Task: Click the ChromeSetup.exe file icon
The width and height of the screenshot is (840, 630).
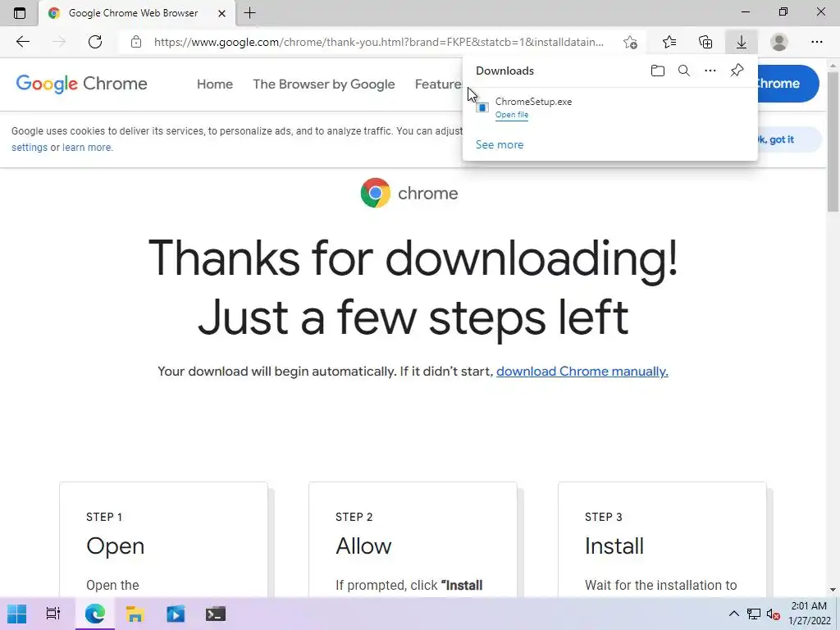Action: pos(482,107)
